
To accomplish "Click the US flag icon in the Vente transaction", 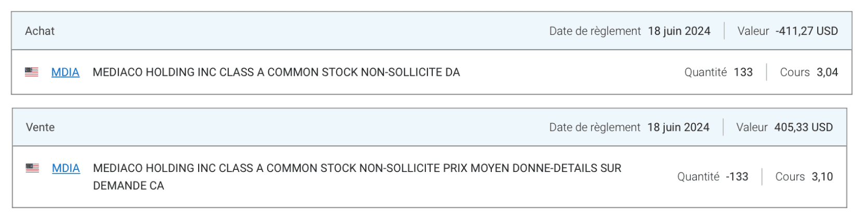I will click(x=32, y=168).
